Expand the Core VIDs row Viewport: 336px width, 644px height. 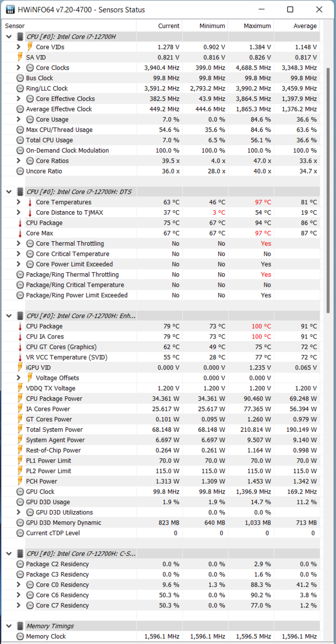point(19,47)
